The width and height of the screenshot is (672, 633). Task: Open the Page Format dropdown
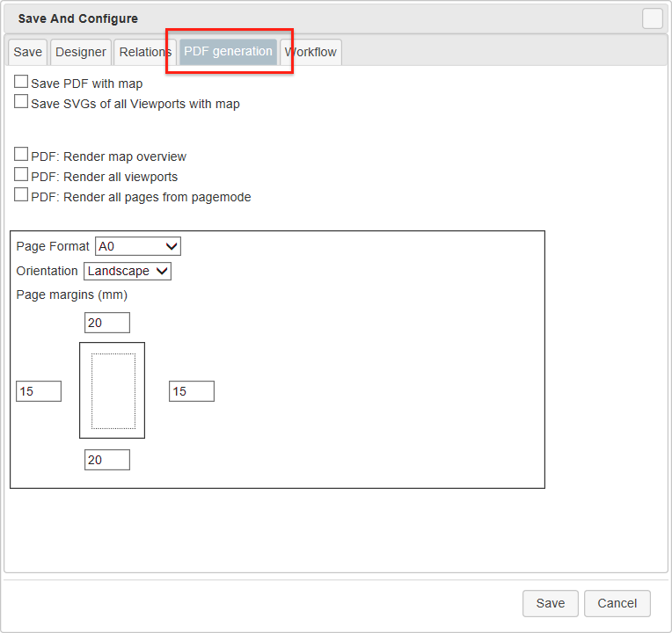pyautogui.click(x=138, y=246)
